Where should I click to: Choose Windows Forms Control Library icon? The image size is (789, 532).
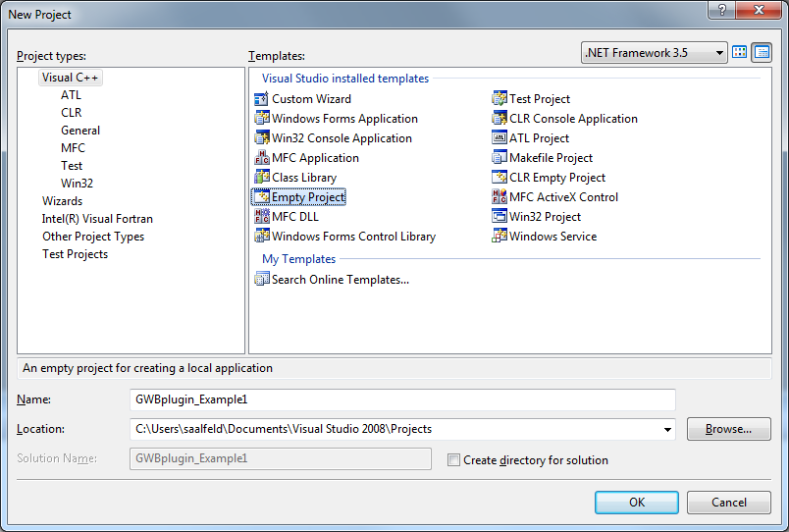pyautogui.click(x=262, y=236)
